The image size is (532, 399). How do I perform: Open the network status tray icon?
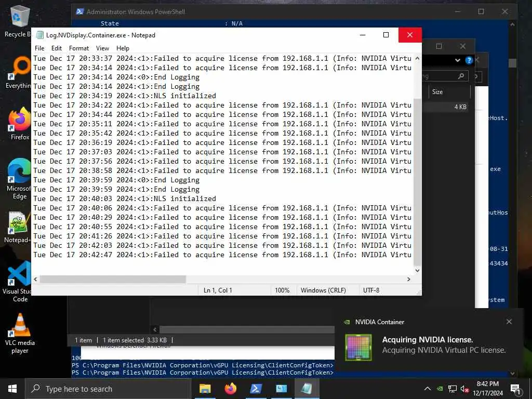pos(453,389)
